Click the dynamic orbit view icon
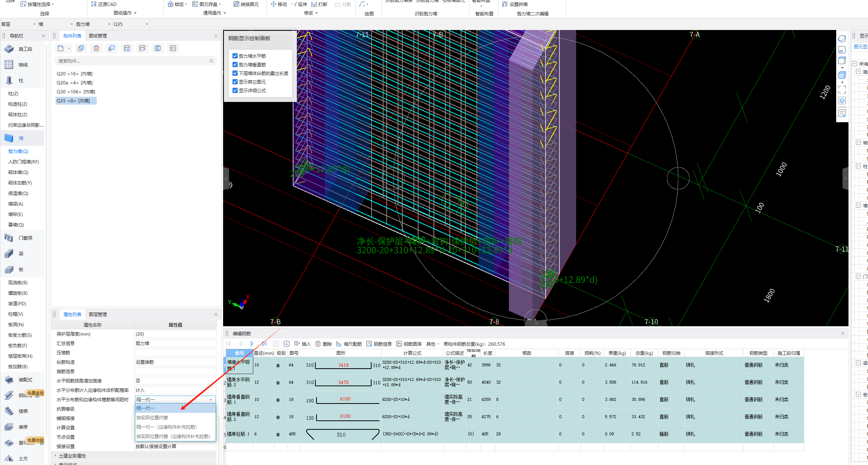868x465 pixels. pos(842,39)
